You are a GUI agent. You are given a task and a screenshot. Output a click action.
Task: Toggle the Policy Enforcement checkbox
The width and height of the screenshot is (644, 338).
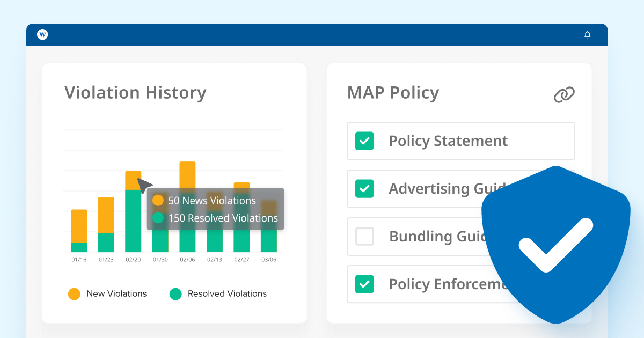point(364,284)
